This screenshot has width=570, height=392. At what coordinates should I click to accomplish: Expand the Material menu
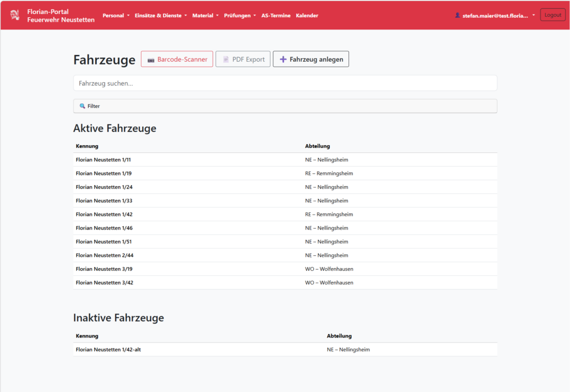click(205, 16)
